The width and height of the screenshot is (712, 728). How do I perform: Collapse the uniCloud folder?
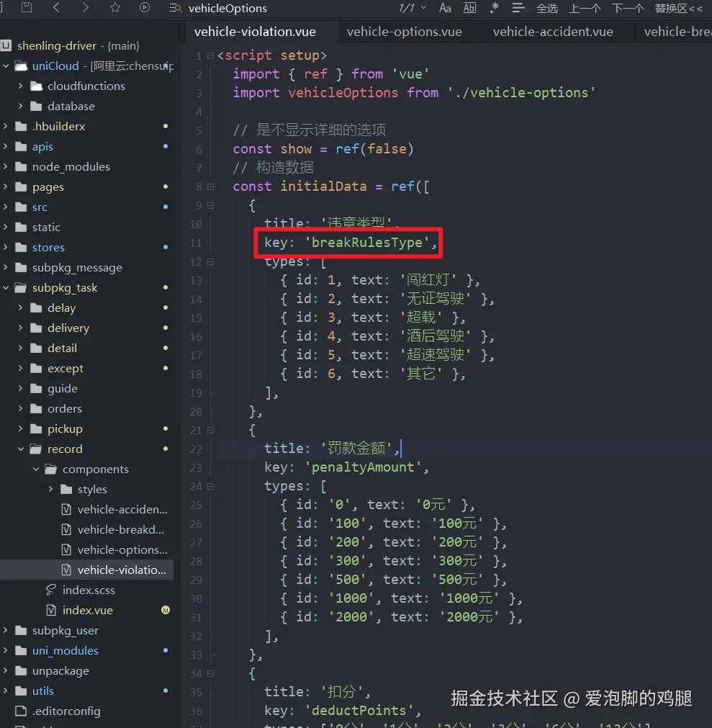[6, 66]
